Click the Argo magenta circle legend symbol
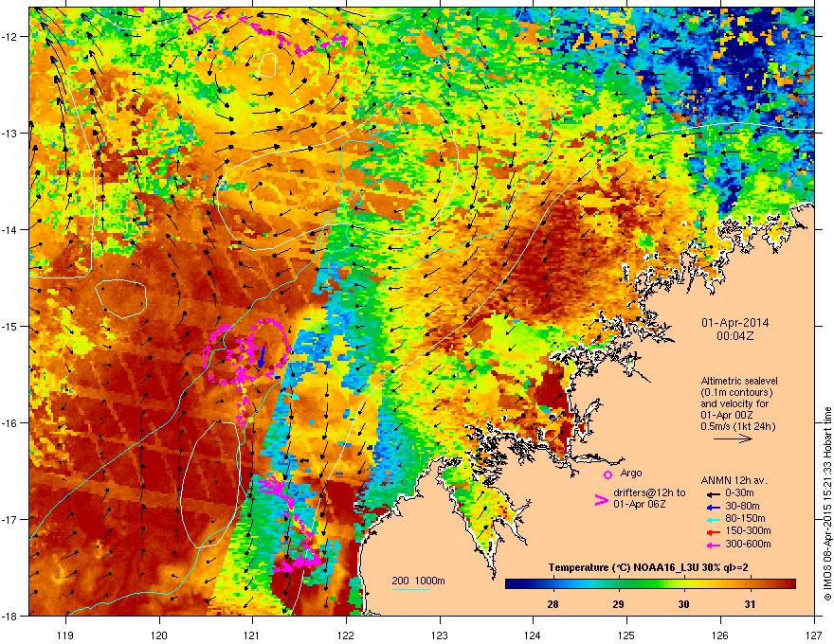This screenshot has height=644, width=834. click(607, 474)
